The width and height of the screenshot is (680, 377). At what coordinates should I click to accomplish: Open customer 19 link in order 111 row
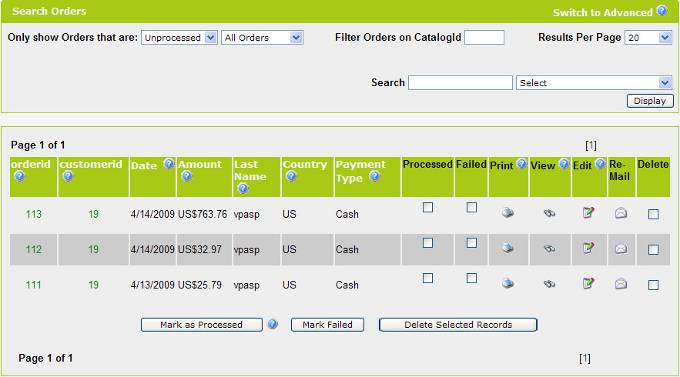[93, 285]
